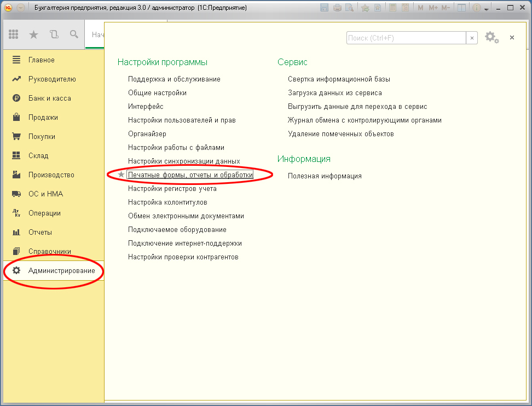Open the Calculator icon
Screen dimensions: 532x406
click(x=392, y=8)
